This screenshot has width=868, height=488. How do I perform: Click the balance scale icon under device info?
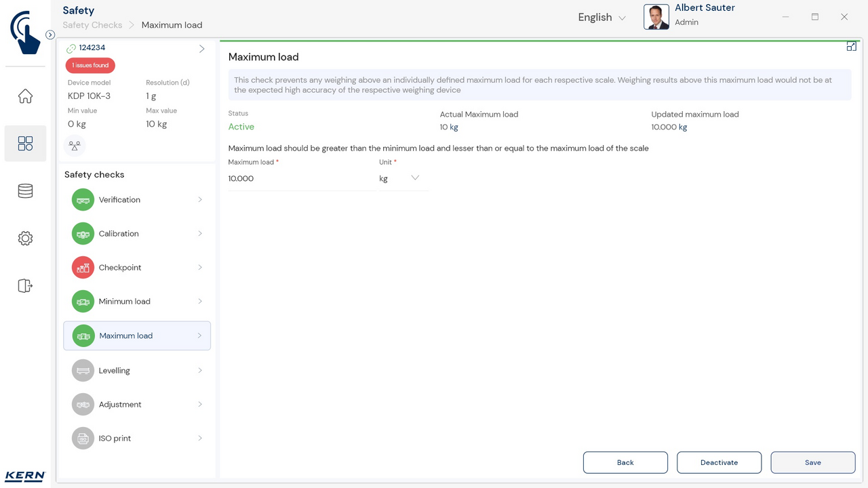75,145
